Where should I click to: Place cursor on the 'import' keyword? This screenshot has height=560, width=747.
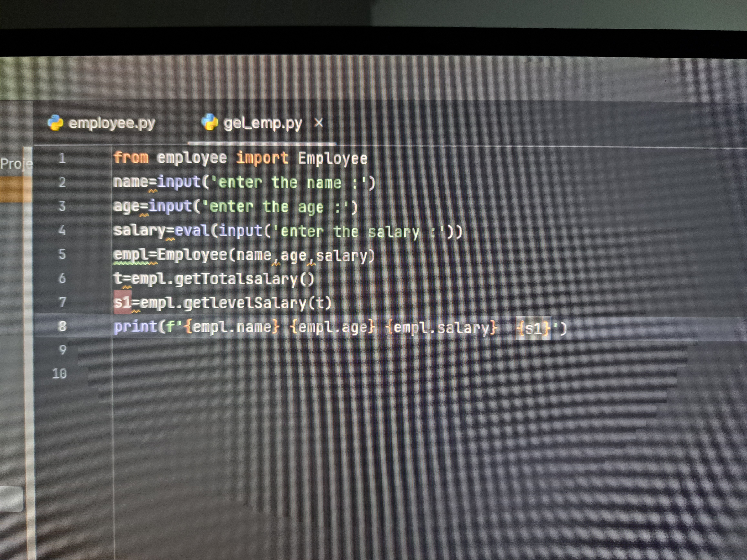click(x=262, y=158)
